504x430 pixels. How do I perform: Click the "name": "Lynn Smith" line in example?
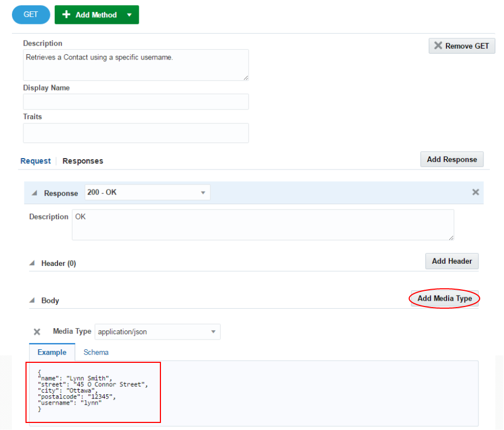pos(75,379)
